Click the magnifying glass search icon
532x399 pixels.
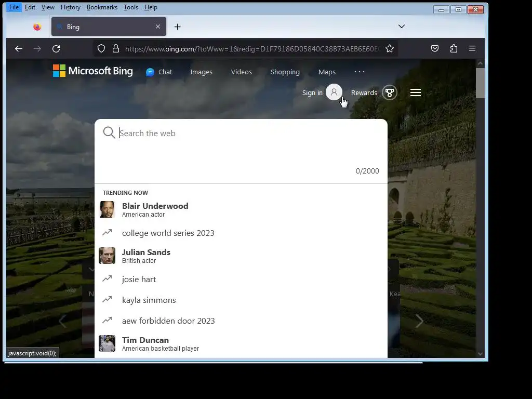coord(109,132)
